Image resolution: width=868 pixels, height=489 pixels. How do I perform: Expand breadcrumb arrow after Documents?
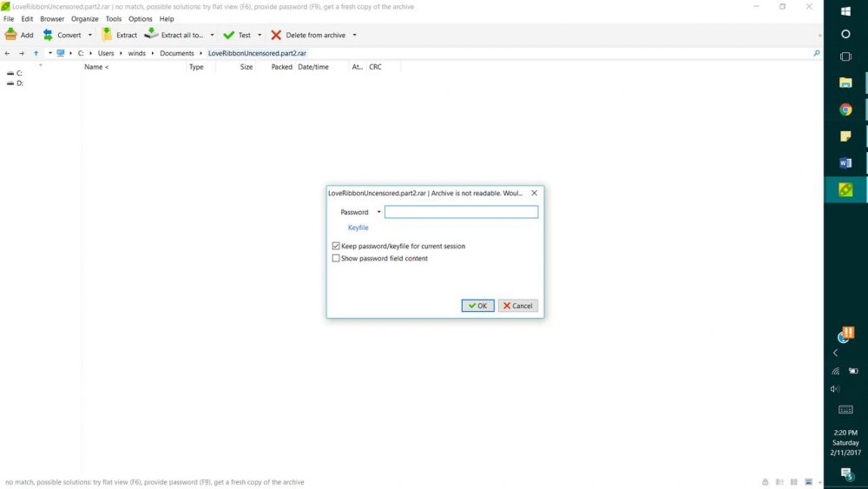click(x=201, y=53)
